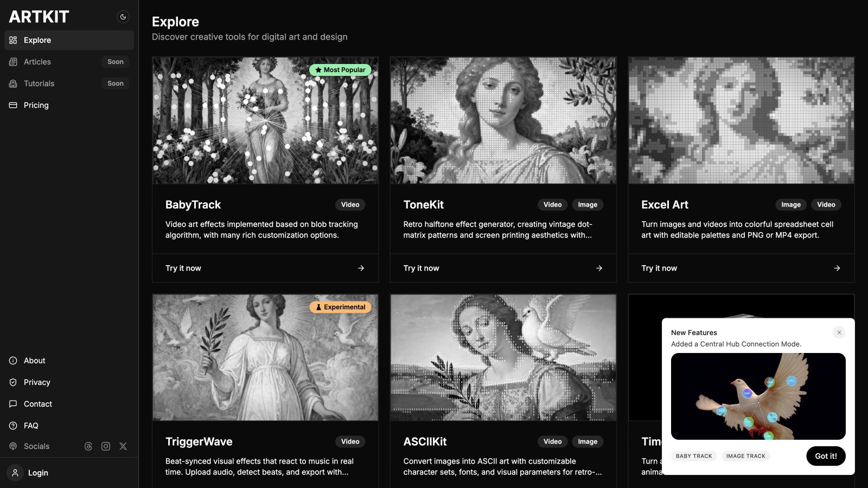Click Try it now under ToneKit
The width and height of the screenshot is (868, 488).
pos(421,268)
